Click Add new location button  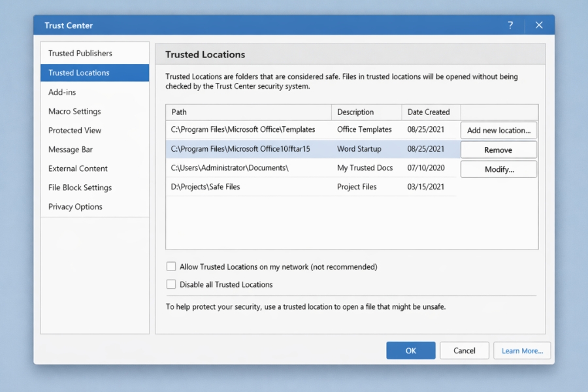(x=498, y=130)
